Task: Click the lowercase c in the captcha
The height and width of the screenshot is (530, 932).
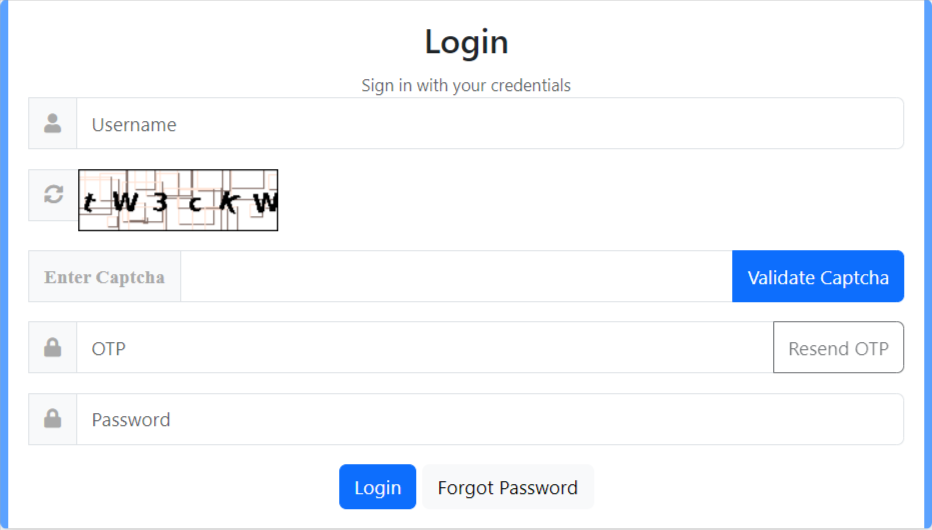Action: pos(195,204)
